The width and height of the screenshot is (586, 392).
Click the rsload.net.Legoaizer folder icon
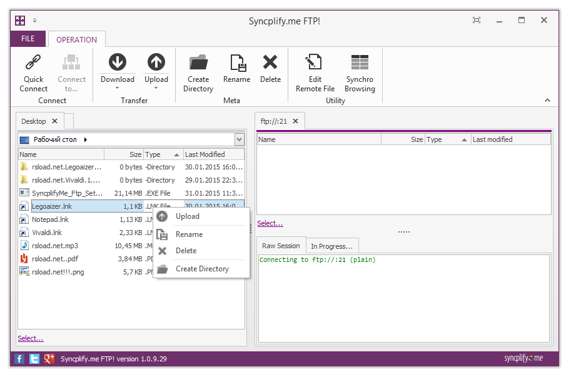[x=24, y=167]
